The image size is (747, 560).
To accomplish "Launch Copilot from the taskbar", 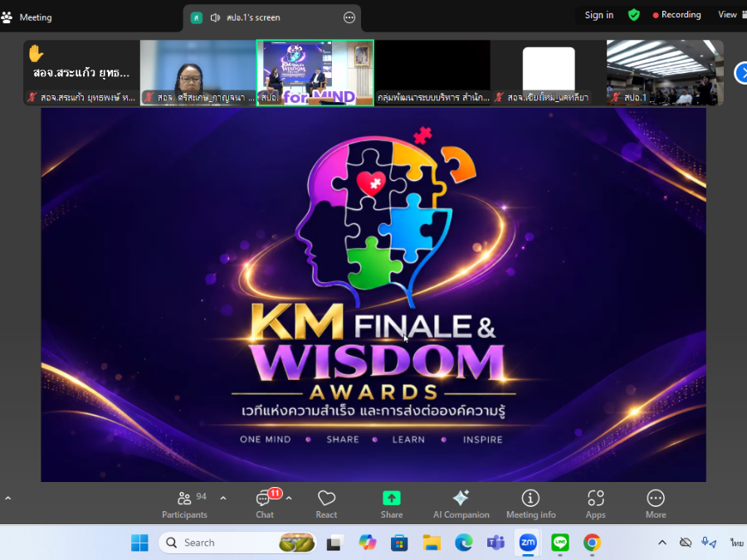I will [368, 543].
